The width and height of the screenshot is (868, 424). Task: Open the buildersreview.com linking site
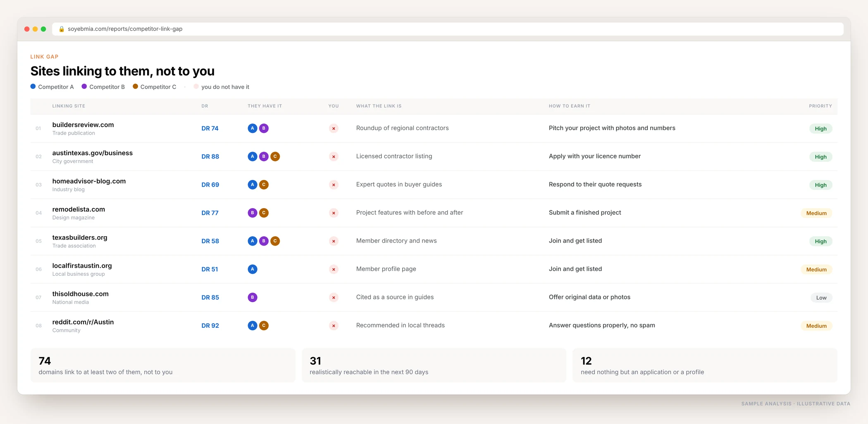pyautogui.click(x=83, y=125)
